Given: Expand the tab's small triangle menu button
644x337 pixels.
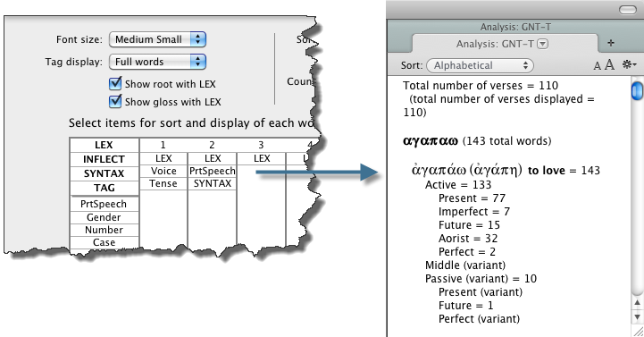Looking at the screenshot, I should click(x=543, y=44).
